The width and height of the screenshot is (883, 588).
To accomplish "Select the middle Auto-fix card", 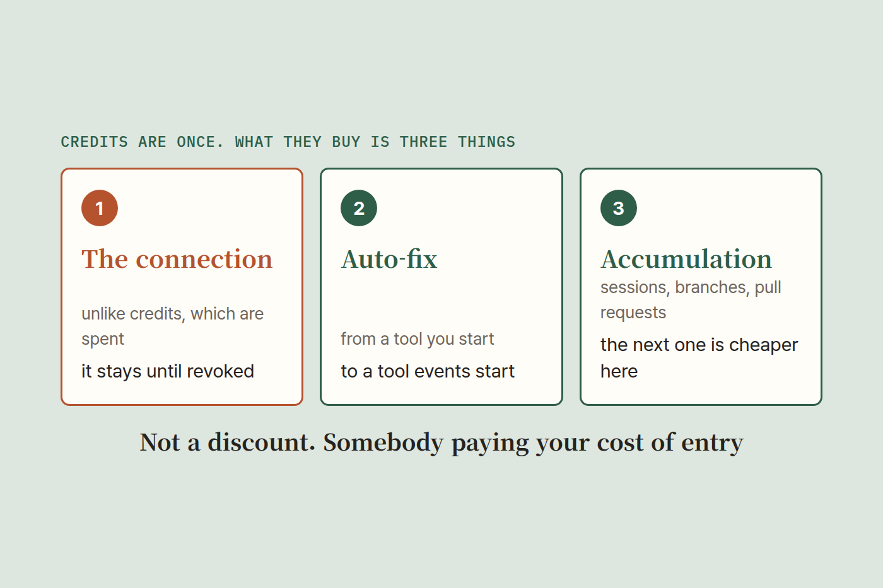I will (441, 287).
